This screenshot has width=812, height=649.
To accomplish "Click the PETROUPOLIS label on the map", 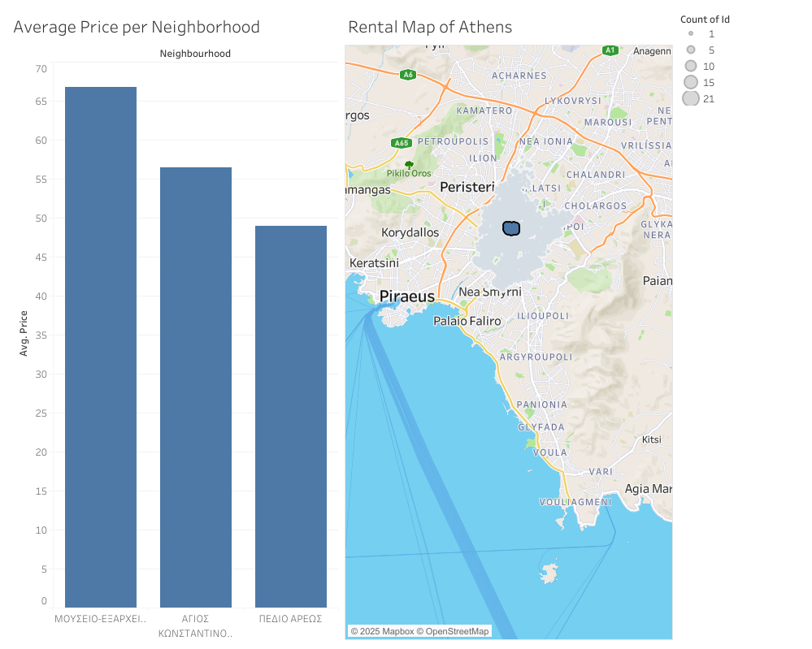I will pyautogui.click(x=453, y=142).
